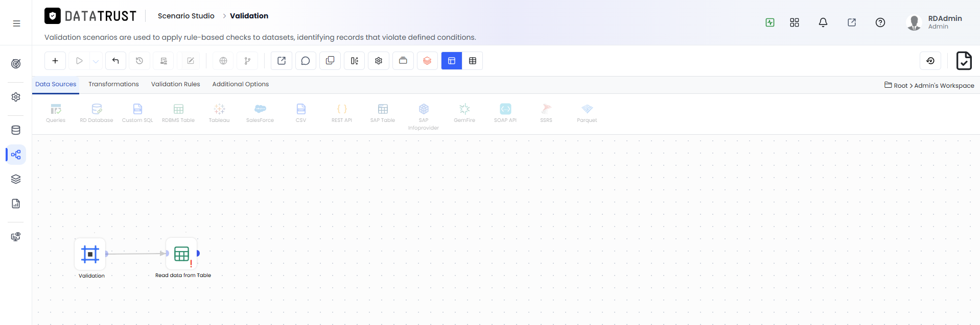980x325 pixels.
Task: Open the history clock icon
Action: 139,61
